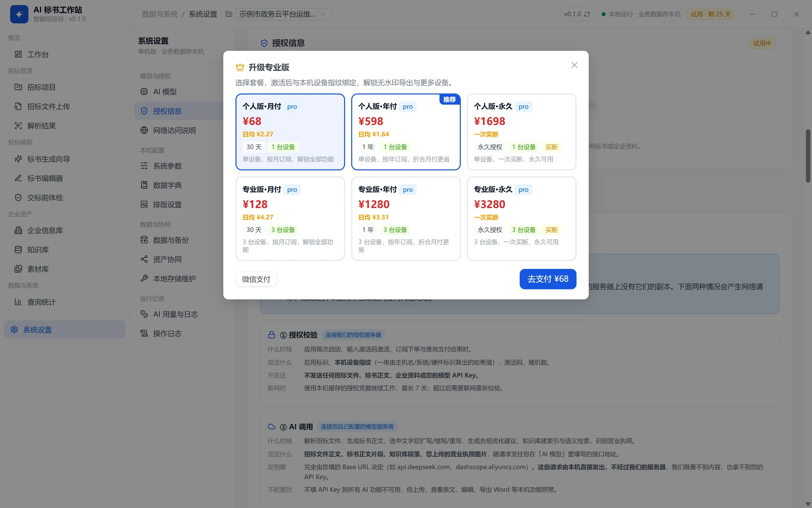Click the 数据与系统 breadcrumb
This screenshot has width=812, height=508.
pos(160,14)
